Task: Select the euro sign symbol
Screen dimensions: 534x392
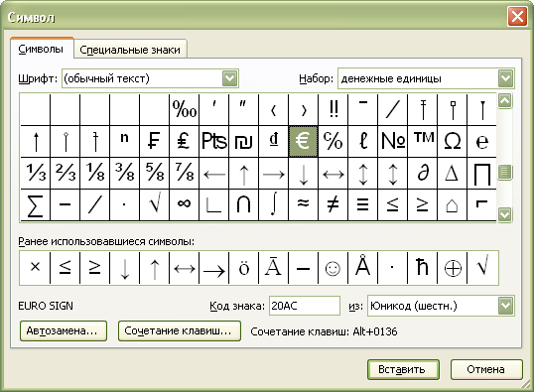Action: tap(303, 141)
